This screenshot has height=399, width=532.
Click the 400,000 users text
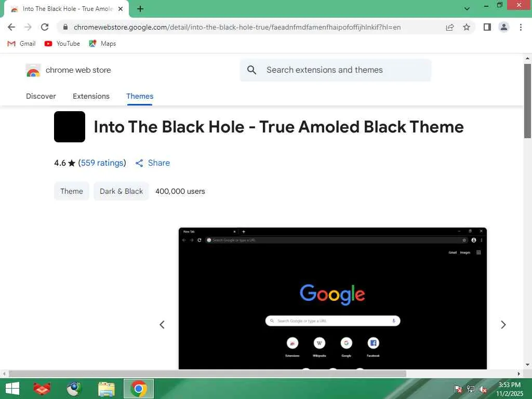180,191
